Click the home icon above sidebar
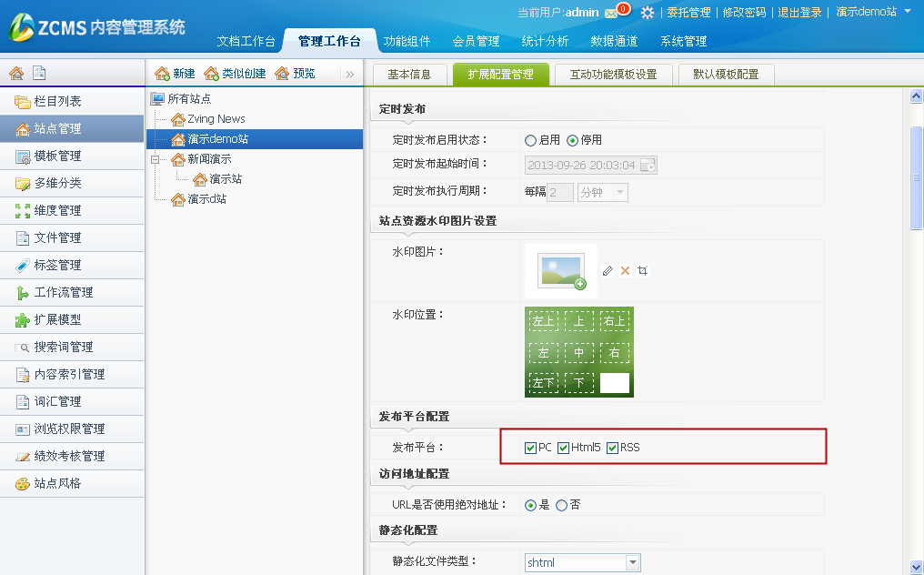 (x=16, y=74)
